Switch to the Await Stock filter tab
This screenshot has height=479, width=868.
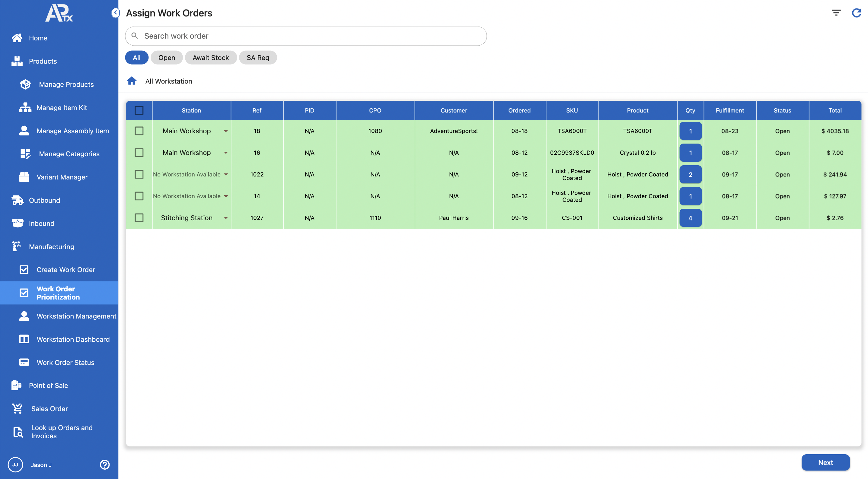[x=211, y=58]
